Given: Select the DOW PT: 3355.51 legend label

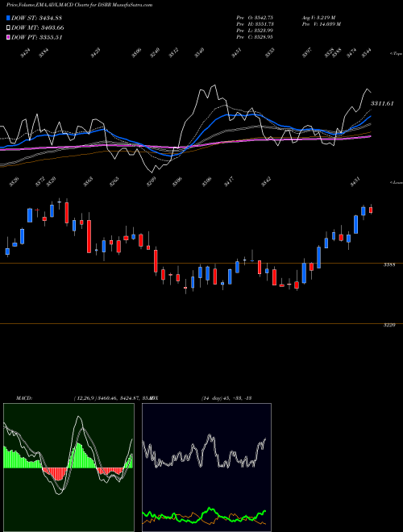Looking at the screenshot, I should click(x=36, y=37).
